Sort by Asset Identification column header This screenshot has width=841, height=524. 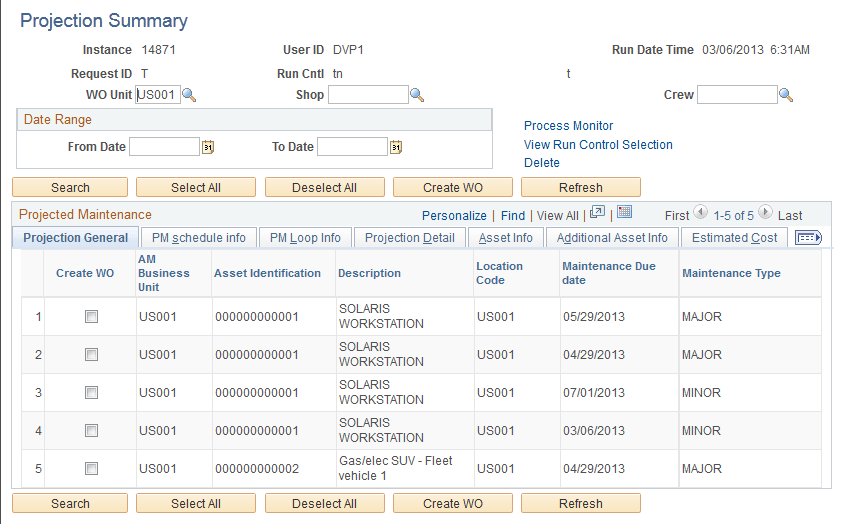click(267, 273)
